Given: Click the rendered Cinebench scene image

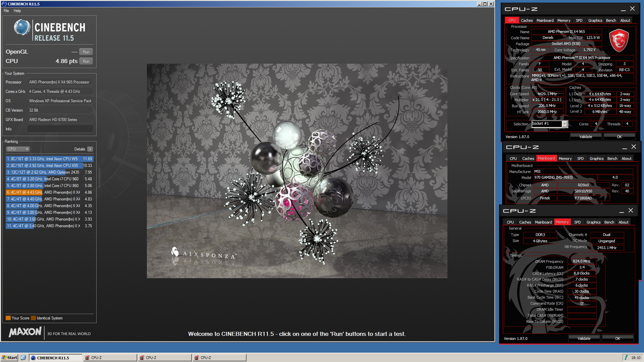Looking at the screenshot, I should point(297,171).
